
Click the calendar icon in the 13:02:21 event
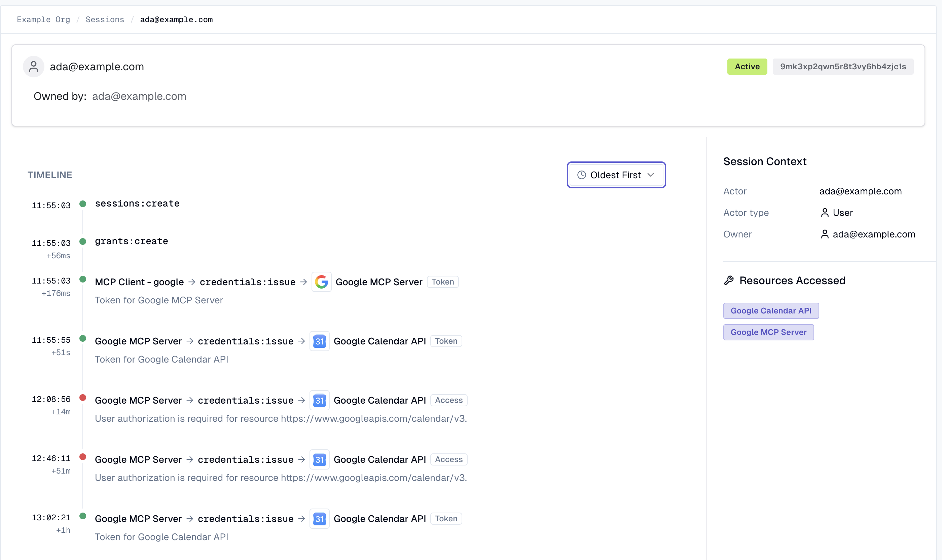click(320, 519)
